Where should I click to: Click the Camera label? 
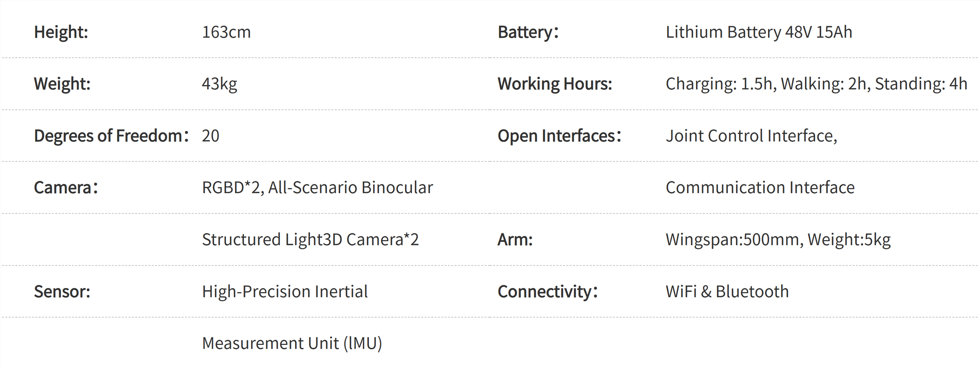tap(66, 187)
